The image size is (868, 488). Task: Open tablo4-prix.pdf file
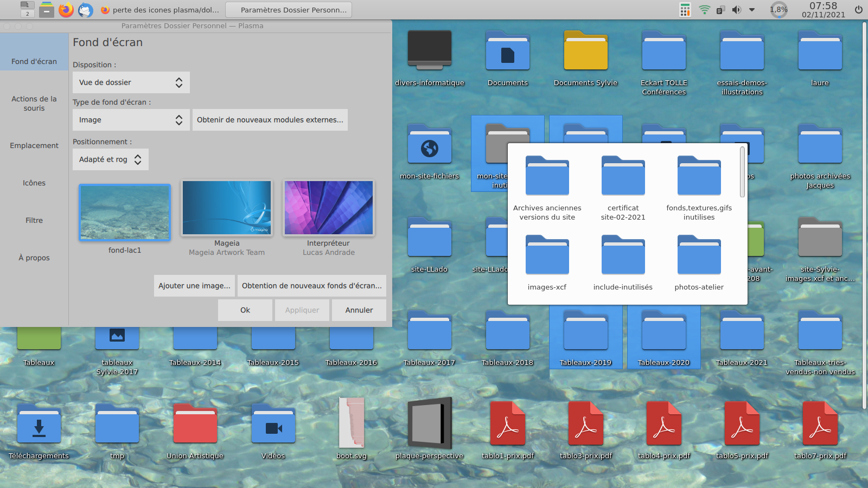pos(664,423)
